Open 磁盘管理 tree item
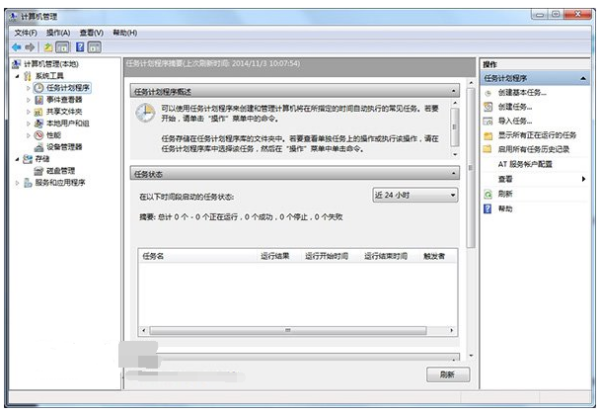The height and width of the screenshot is (413, 600). click(x=60, y=171)
